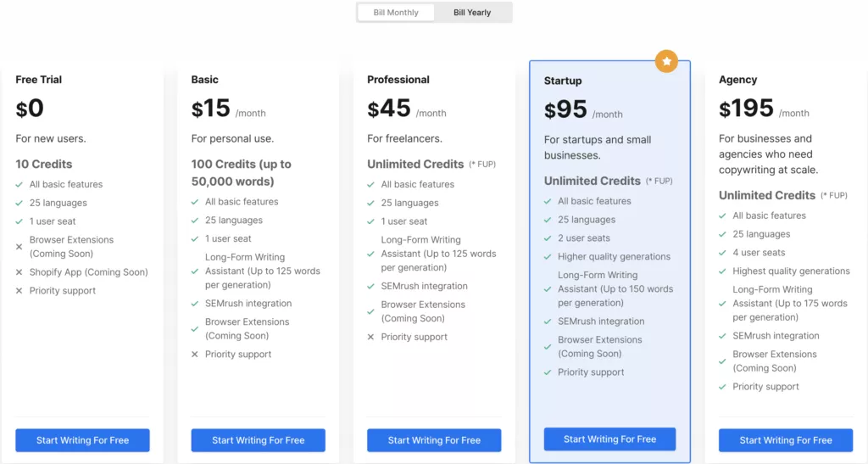Choose the Basic plan's Start Writing button
Screen dimensions: 868x464
(258, 440)
